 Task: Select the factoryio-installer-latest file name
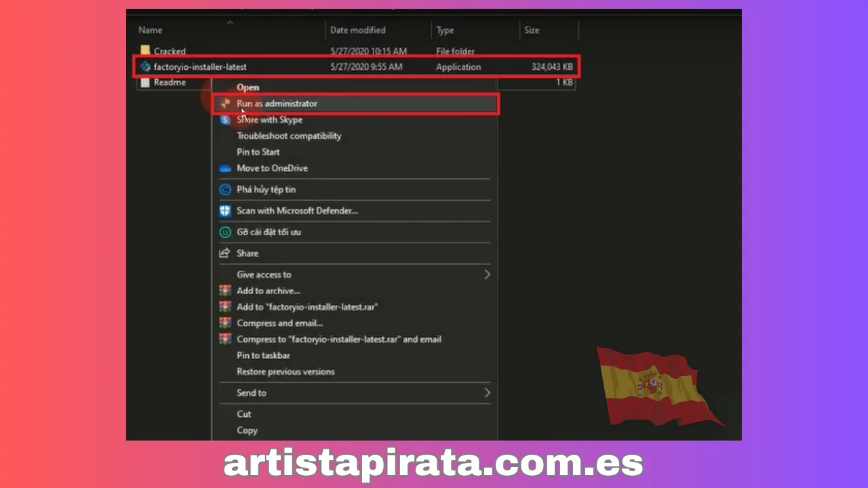click(x=200, y=66)
